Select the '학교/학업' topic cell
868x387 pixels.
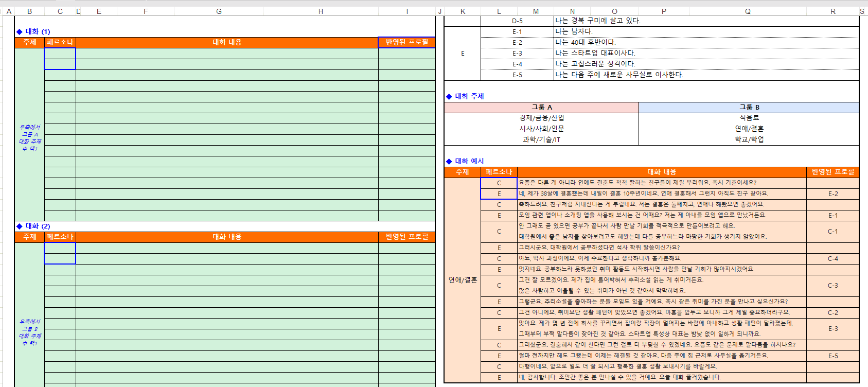pos(749,139)
